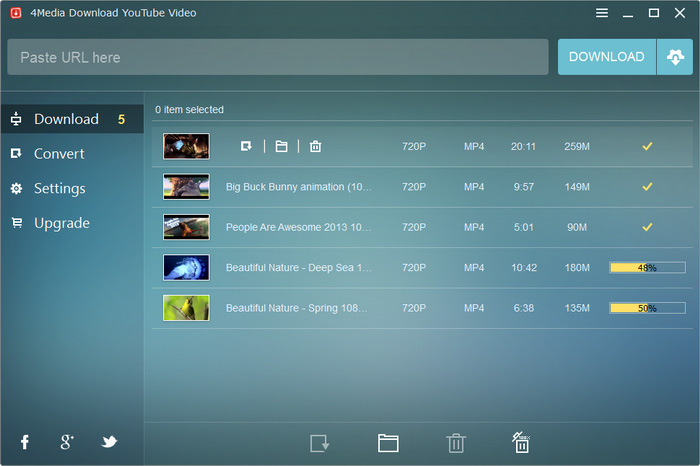The width and height of the screenshot is (700, 466).
Task: Click the 9:57 duration value
Action: pos(524,187)
